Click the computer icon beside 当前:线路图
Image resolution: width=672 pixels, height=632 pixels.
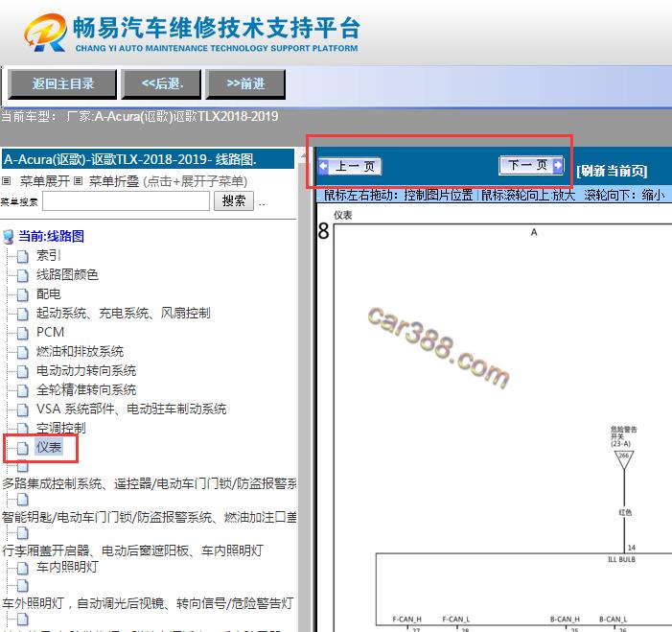pyautogui.click(x=8, y=237)
